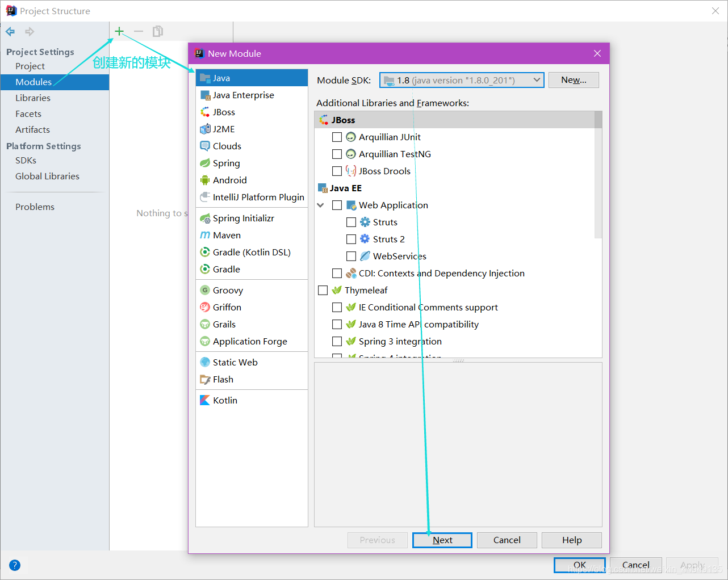Tick the Web Application checkbox
This screenshot has height=580, width=728.
(x=337, y=205)
